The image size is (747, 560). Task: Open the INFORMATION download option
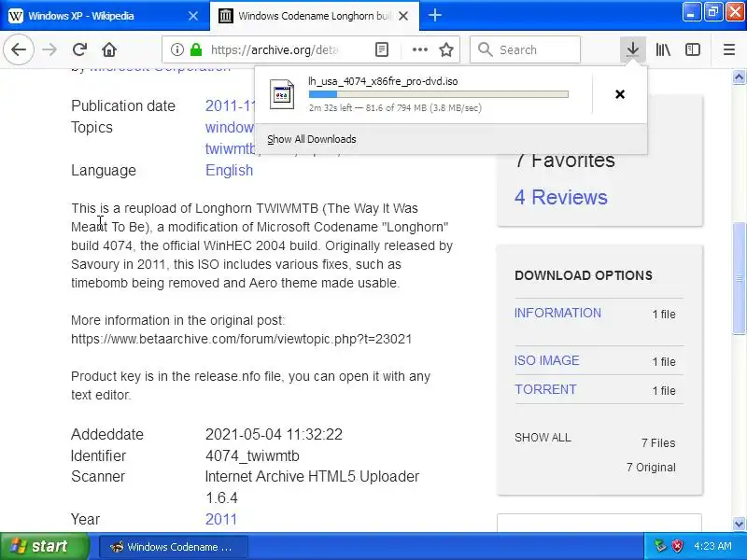557,313
